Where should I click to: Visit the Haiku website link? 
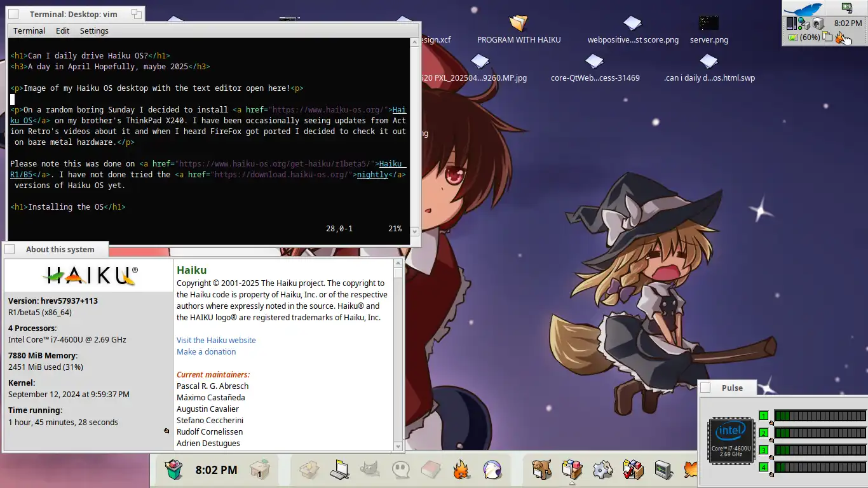point(216,340)
